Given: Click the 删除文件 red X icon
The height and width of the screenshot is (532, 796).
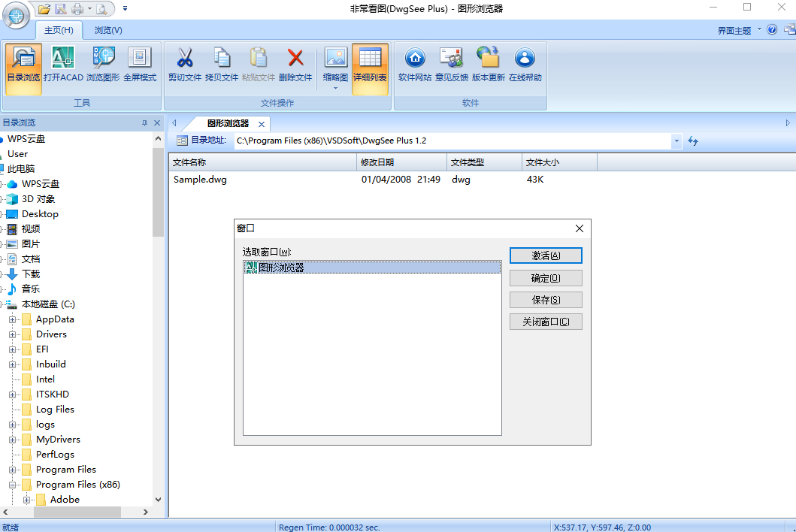Looking at the screenshot, I should click(x=295, y=65).
